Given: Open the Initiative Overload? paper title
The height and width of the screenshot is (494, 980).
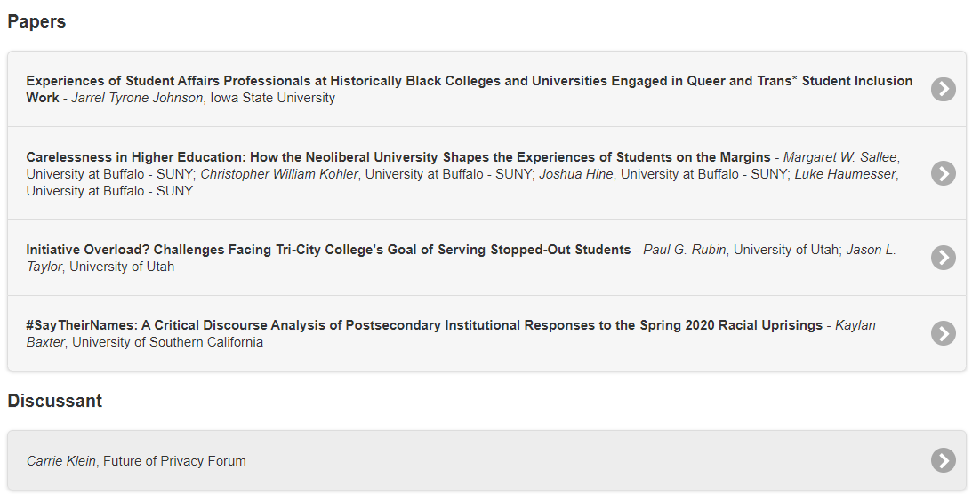Looking at the screenshot, I should coord(328,250).
